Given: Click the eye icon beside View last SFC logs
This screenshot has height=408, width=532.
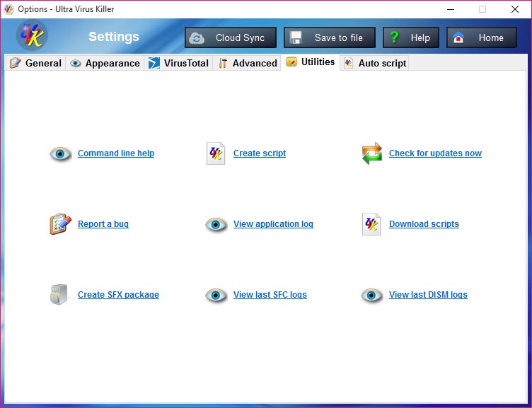Looking at the screenshot, I should (x=216, y=296).
